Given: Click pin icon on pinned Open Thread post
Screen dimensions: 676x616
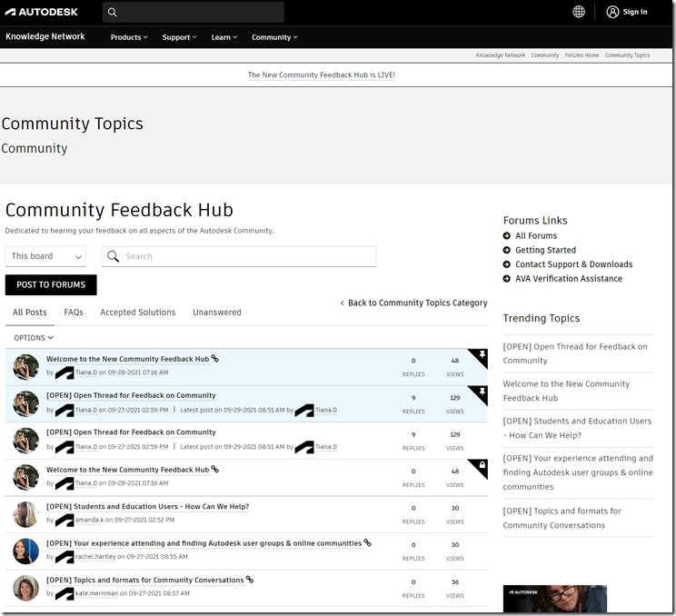Looking at the screenshot, I should (x=482, y=392).
